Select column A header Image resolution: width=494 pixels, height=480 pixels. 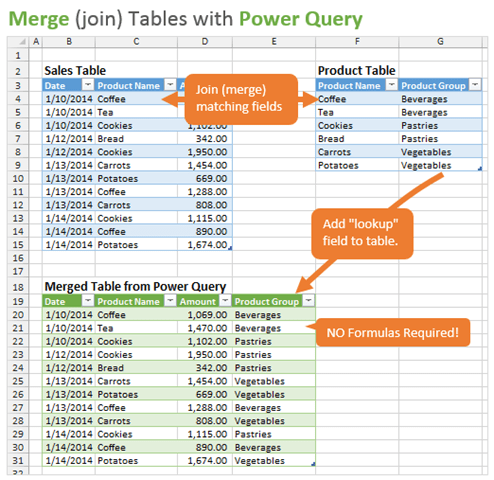point(36,42)
